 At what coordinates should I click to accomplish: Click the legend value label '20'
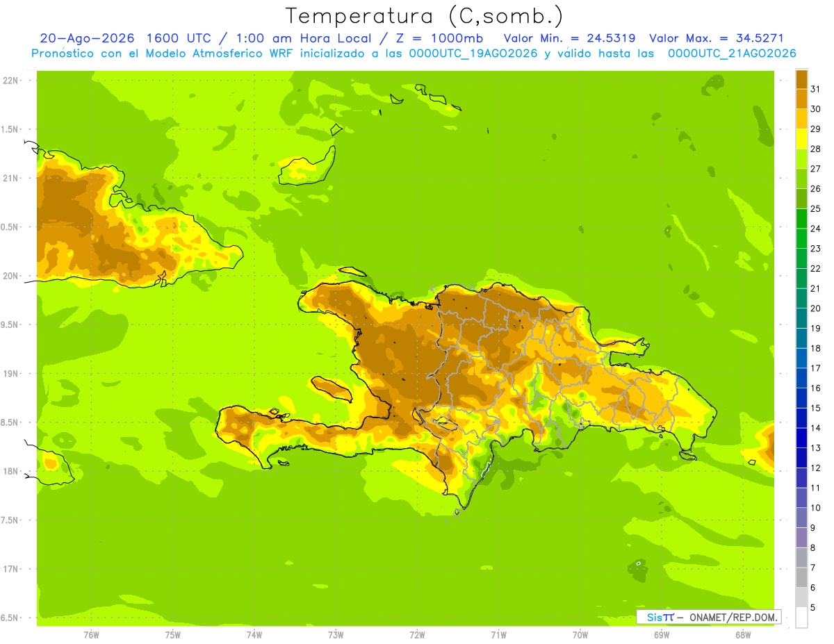[816, 308]
